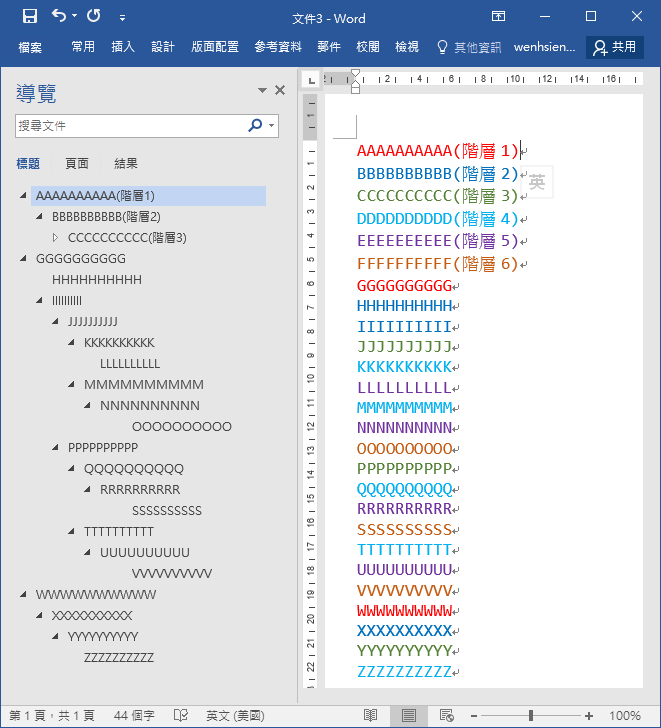
Task: Open the wenhsien account menu
Action: tap(544, 47)
